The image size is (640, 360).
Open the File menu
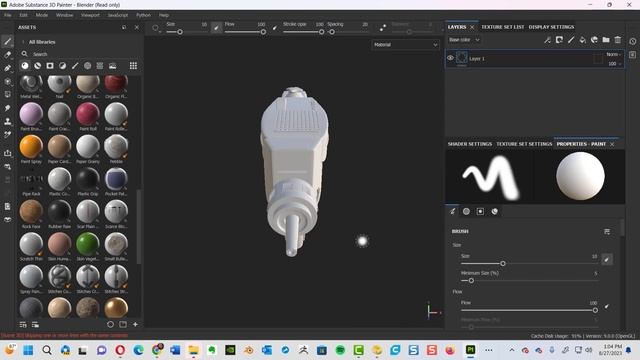coord(8,15)
